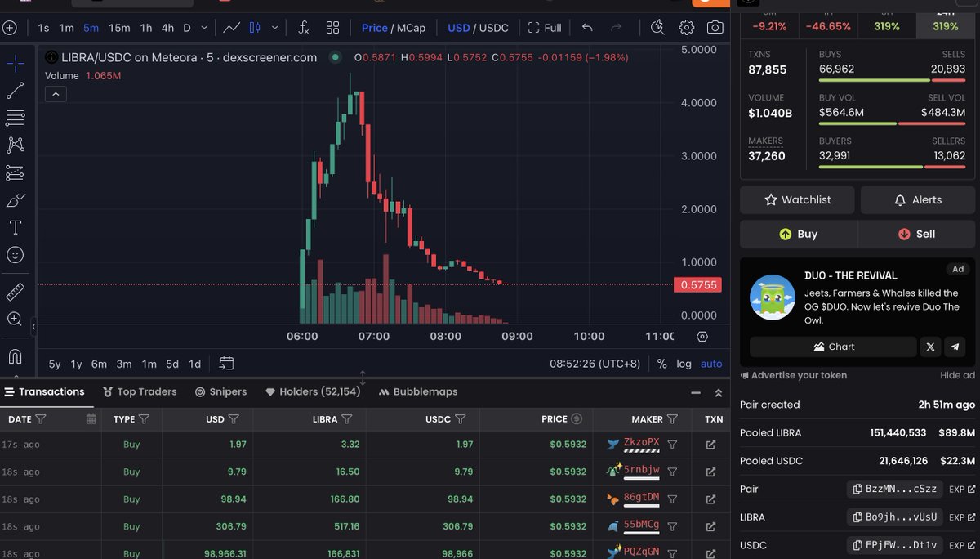Click the Buy button
The width and height of the screenshot is (980, 559).
coord(799,234)
